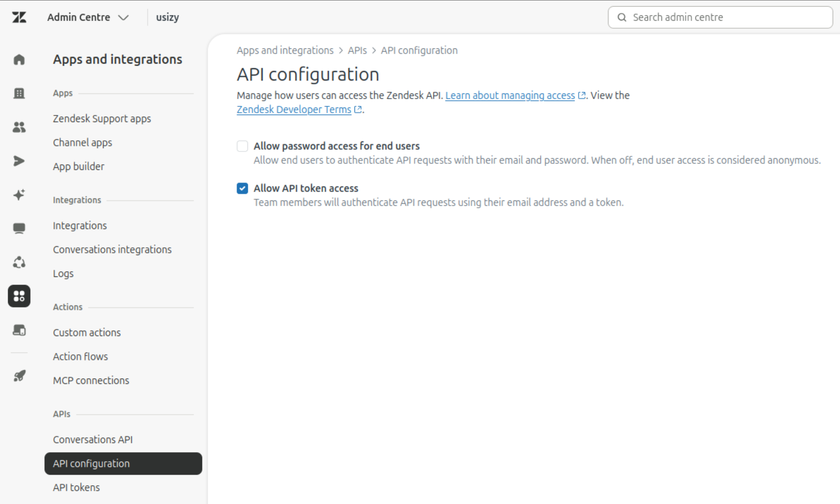
Task: Click the Actions section header
Action: coord(68,307)
